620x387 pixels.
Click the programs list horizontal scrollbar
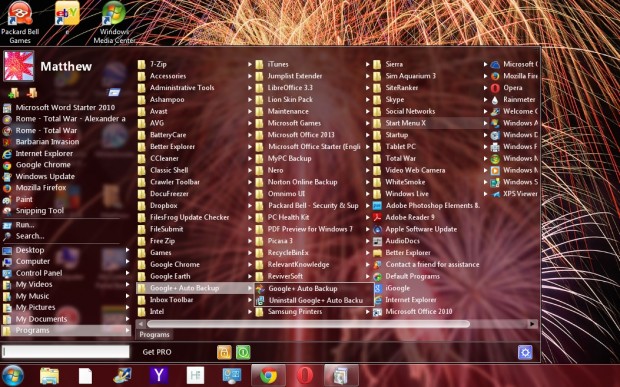(x=308, y=324)
